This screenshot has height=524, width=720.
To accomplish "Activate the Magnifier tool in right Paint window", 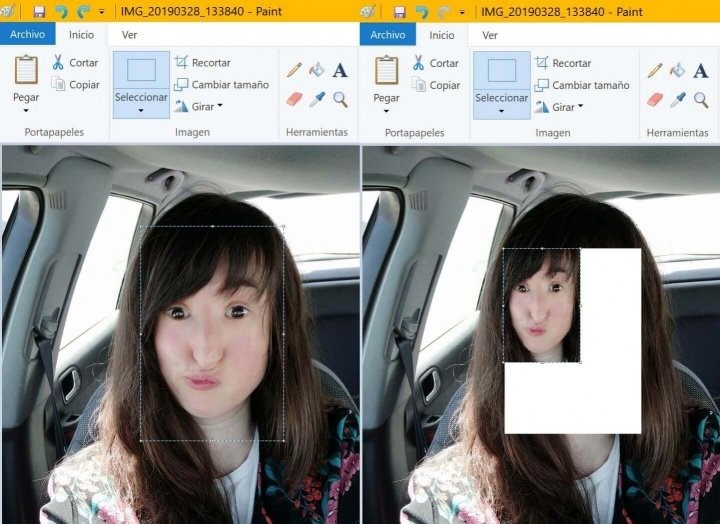I will point(701,99).
